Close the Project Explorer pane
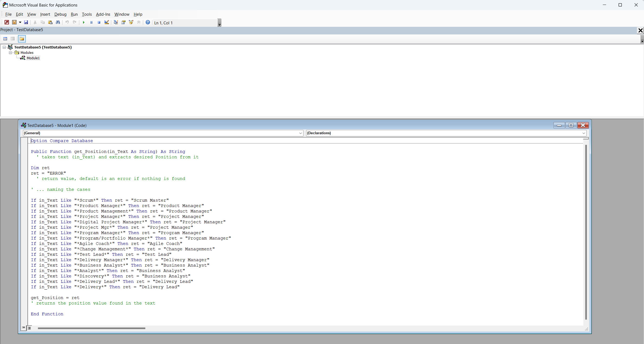This screenshot has width=644, height=344. 640,30
